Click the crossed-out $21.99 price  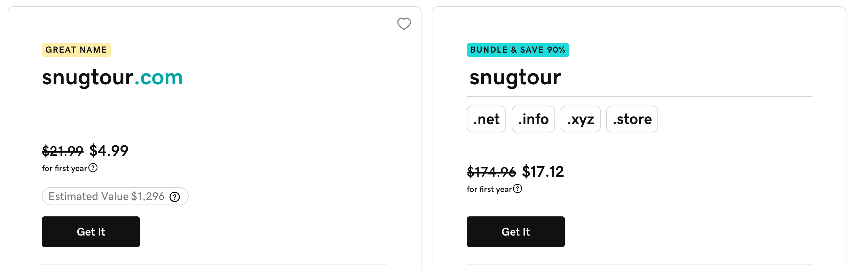63,151
